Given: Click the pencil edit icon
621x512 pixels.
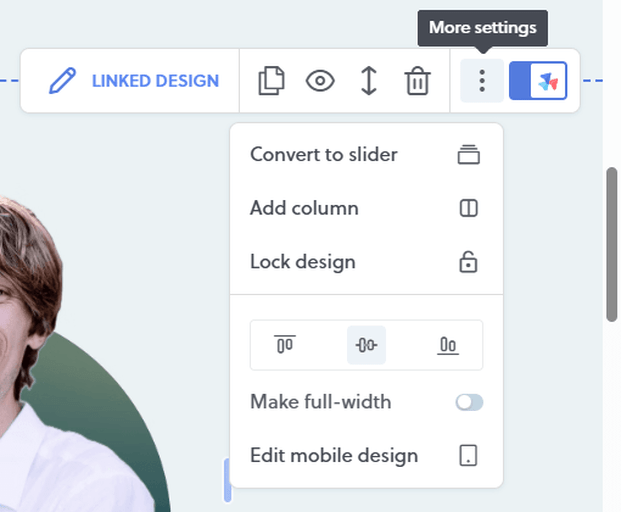Looking at the screenshot, I should [x=62, y=81].
